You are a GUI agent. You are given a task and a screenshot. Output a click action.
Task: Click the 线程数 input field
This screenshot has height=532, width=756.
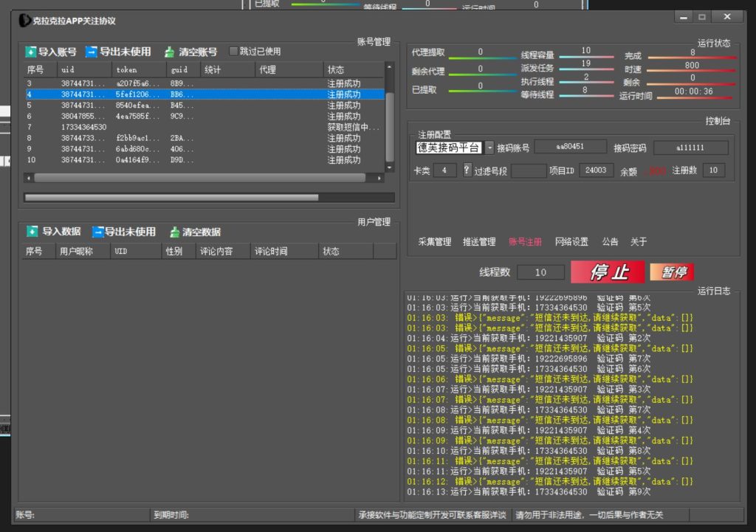(540, 272)
